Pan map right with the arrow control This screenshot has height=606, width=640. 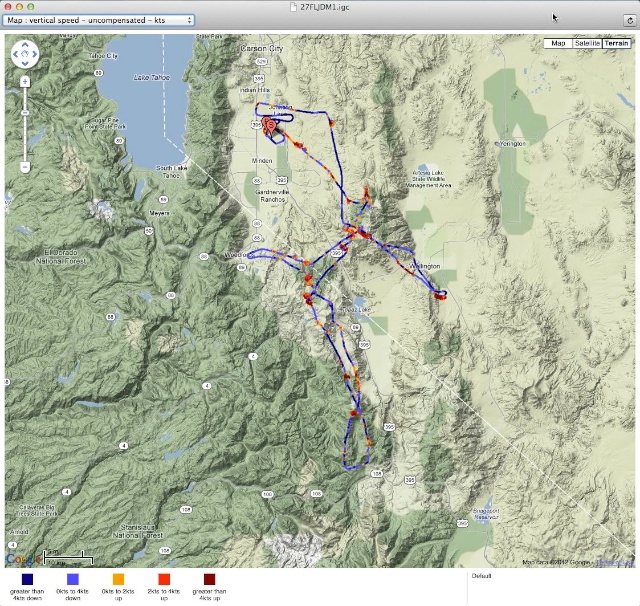(34, 54)
